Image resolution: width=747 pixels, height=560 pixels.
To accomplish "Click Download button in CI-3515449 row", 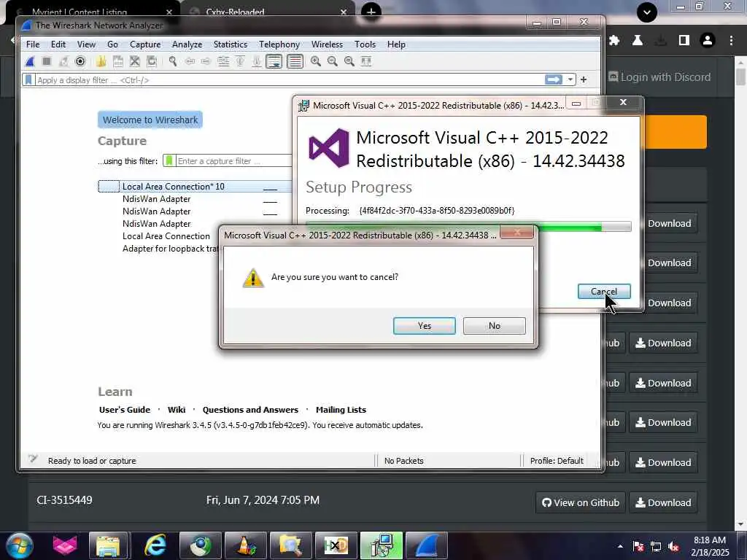I will 663,503.
